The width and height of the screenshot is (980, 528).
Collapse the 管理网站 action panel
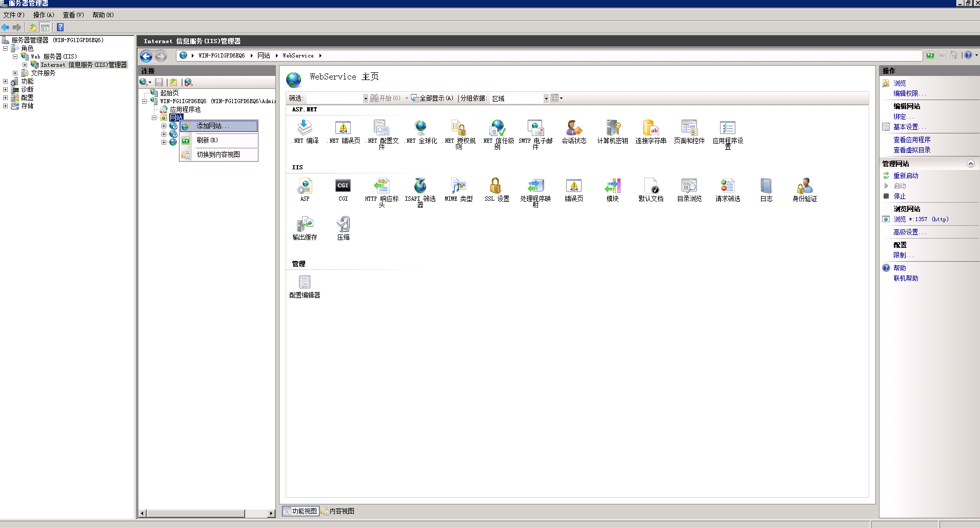pyautogui.click(x=971, y=163)
